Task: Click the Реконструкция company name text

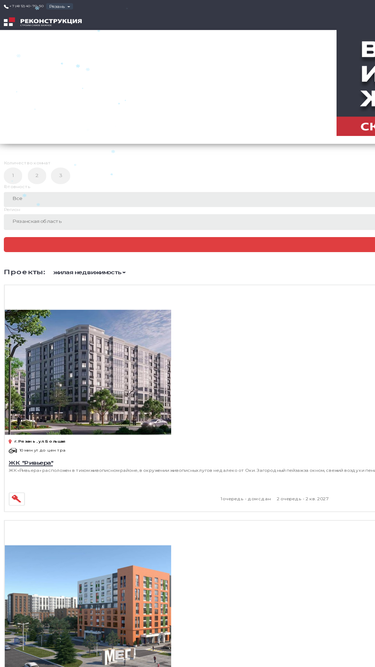Action: [51, 21]
